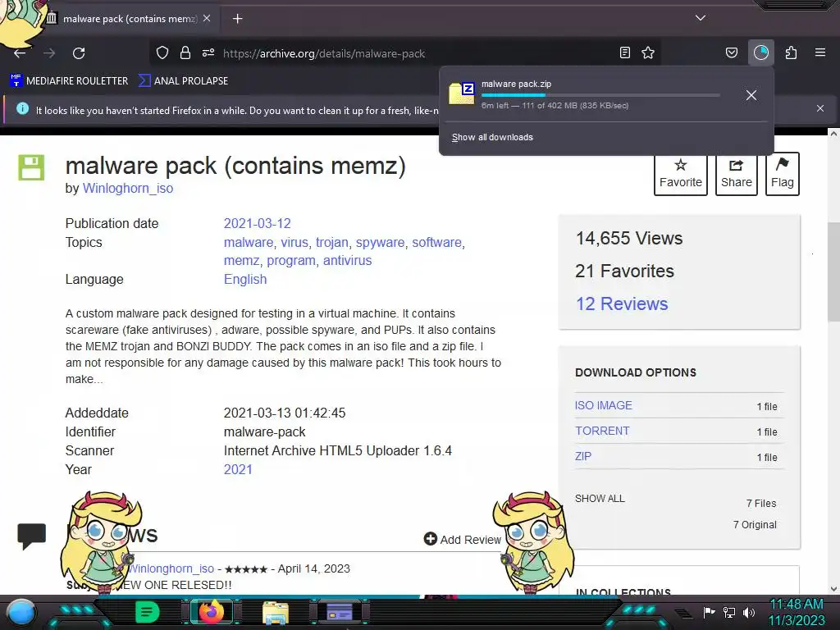Image resolution: width=840 pixels, height=630 pixels.
Task: Open the English language link
Action: [244, 279]
